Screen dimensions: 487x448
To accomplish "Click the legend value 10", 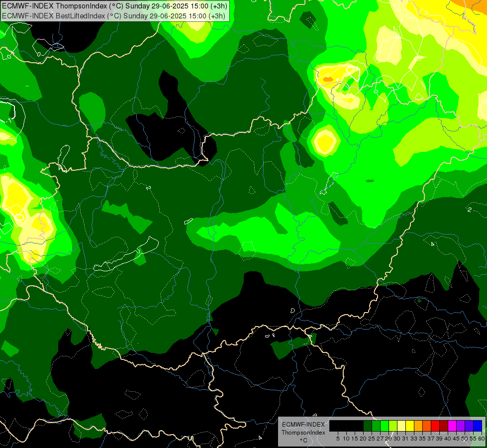I will click(x=346, y=439).
